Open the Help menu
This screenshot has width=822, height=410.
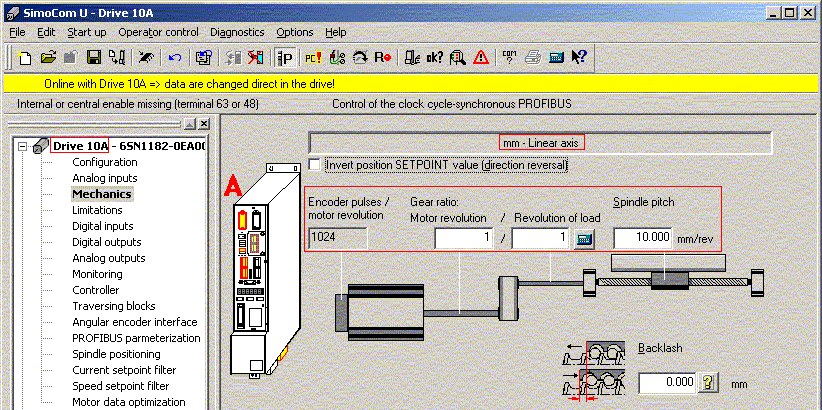pyautogui.click(x=336, y=33)
